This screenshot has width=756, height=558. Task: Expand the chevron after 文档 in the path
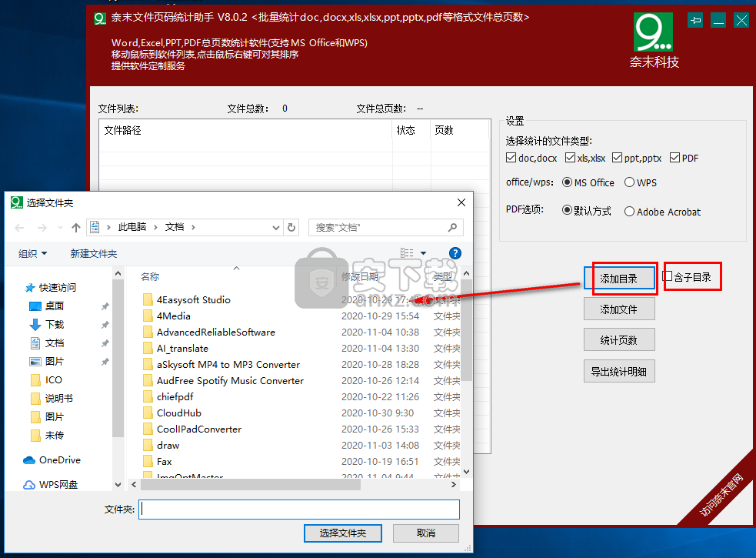193,227
